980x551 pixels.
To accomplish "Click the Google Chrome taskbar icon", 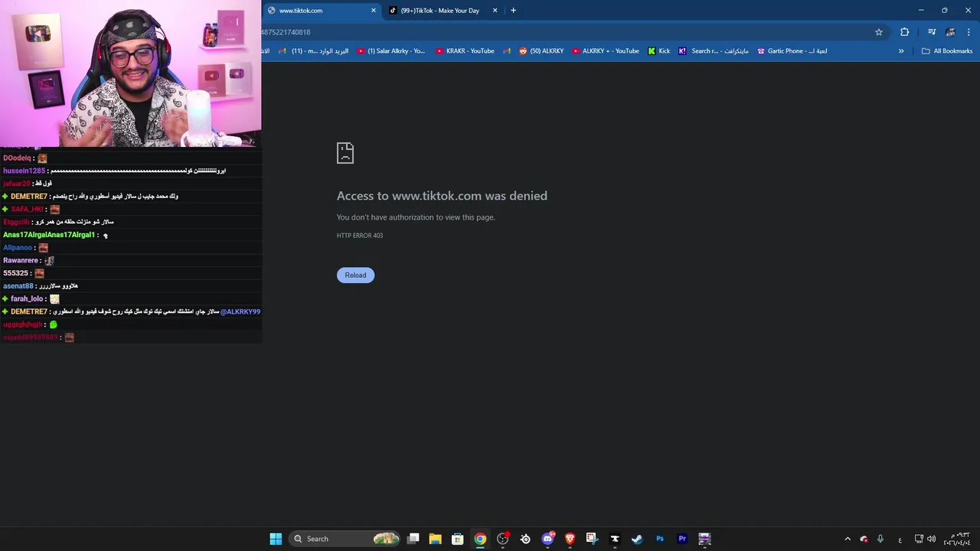I will (480, 539).
